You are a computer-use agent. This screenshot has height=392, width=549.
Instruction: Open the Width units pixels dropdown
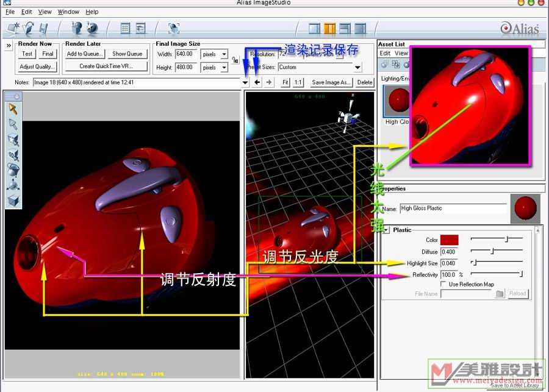click(x=215, y=54)
